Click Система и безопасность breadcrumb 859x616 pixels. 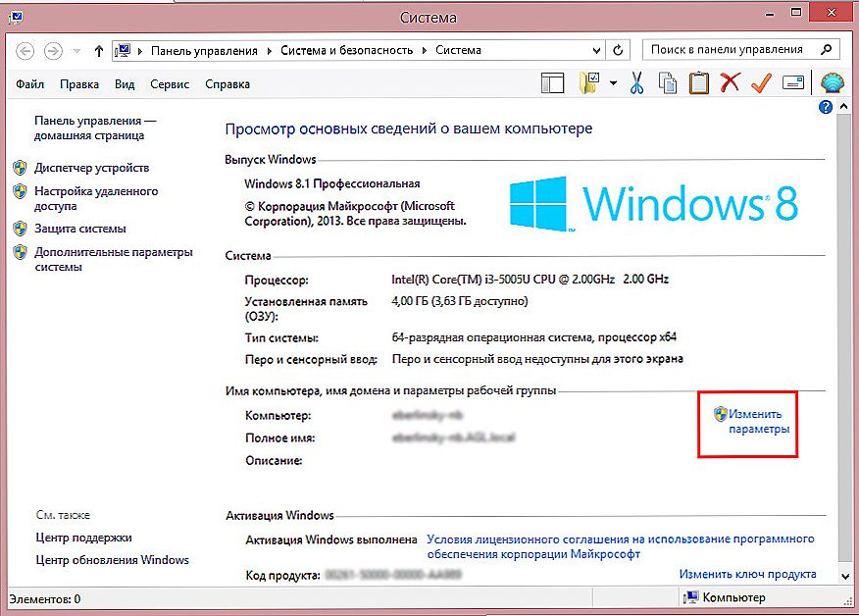pos(347,50)
